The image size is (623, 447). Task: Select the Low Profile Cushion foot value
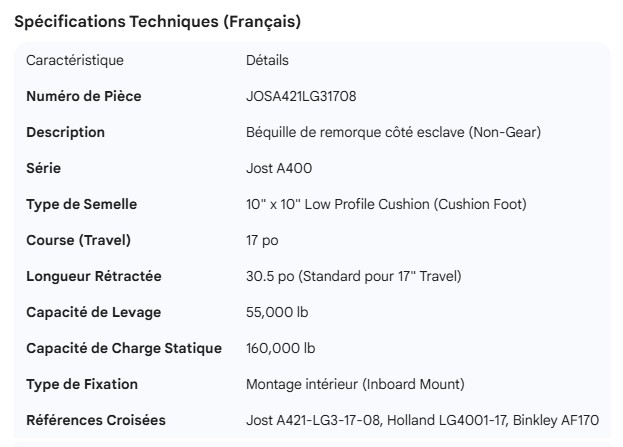click(386, 204)
